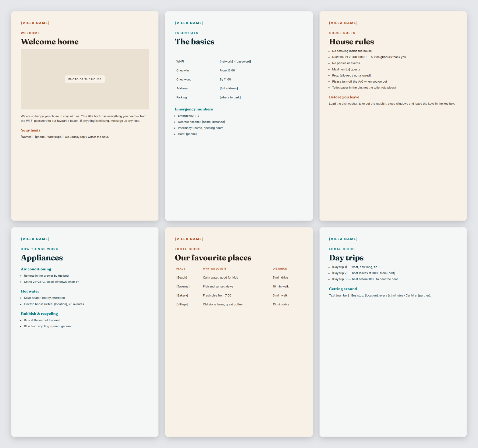Screen dimensions: 478x448
Task: Select the 'Maximum [x] guests' rule
Action: pos(346,69)
